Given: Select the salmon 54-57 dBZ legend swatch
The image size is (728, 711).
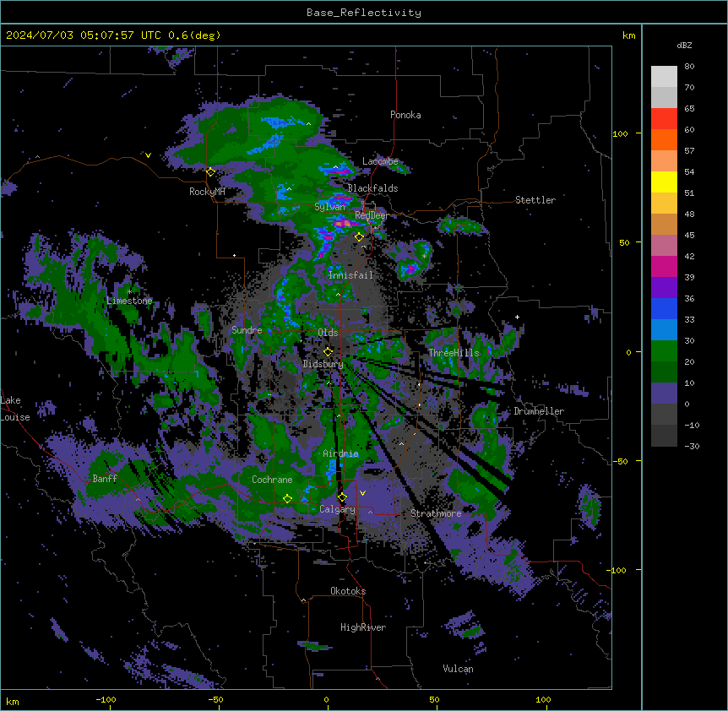Looking at the screenshot, I should (x=664, y=161).
